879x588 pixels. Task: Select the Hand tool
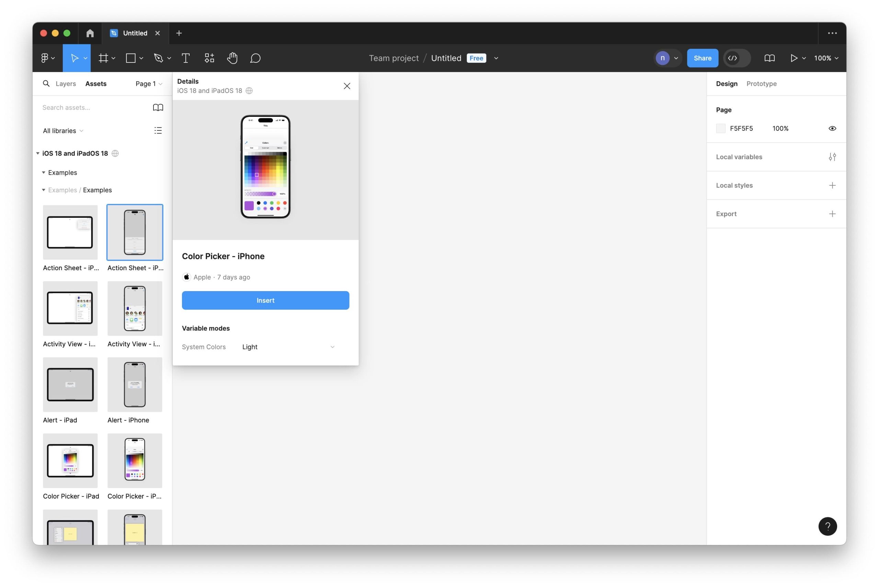(x=232, y=58)
